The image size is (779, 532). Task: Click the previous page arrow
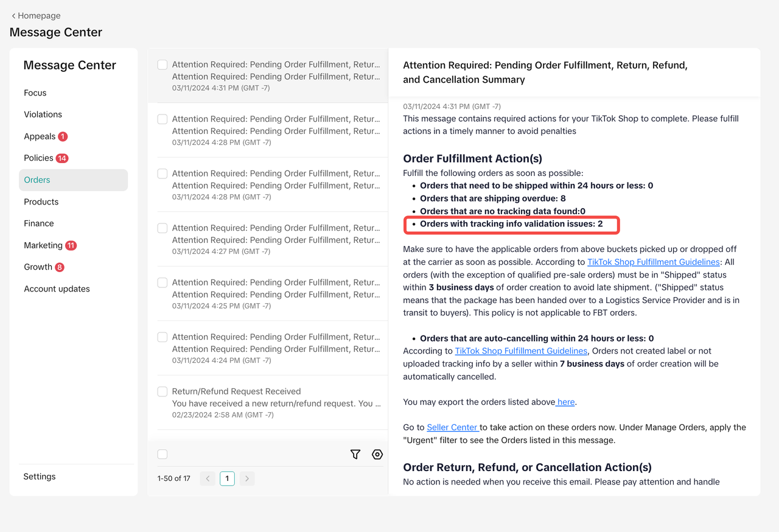[x=208, y=478]
